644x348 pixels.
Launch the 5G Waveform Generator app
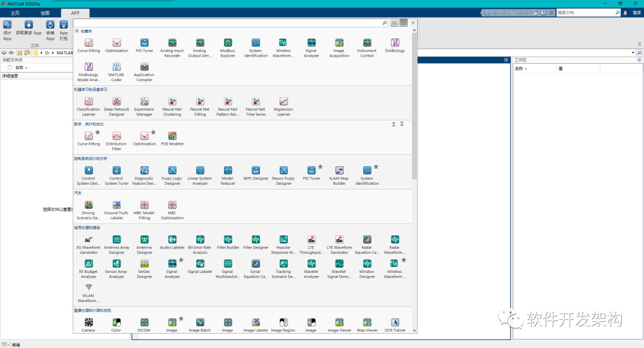(x=88, y=244)
